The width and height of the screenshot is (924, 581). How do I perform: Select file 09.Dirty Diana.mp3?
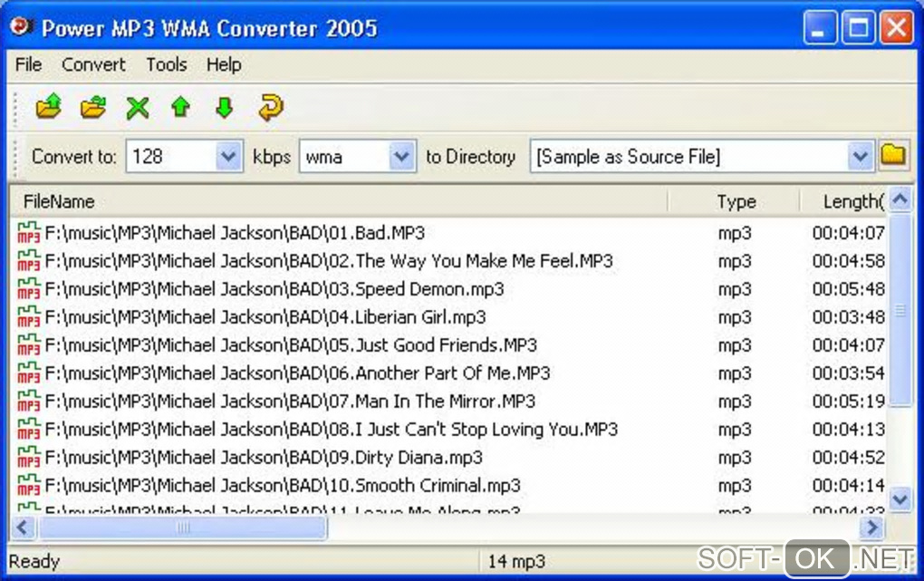click(264, 457)
